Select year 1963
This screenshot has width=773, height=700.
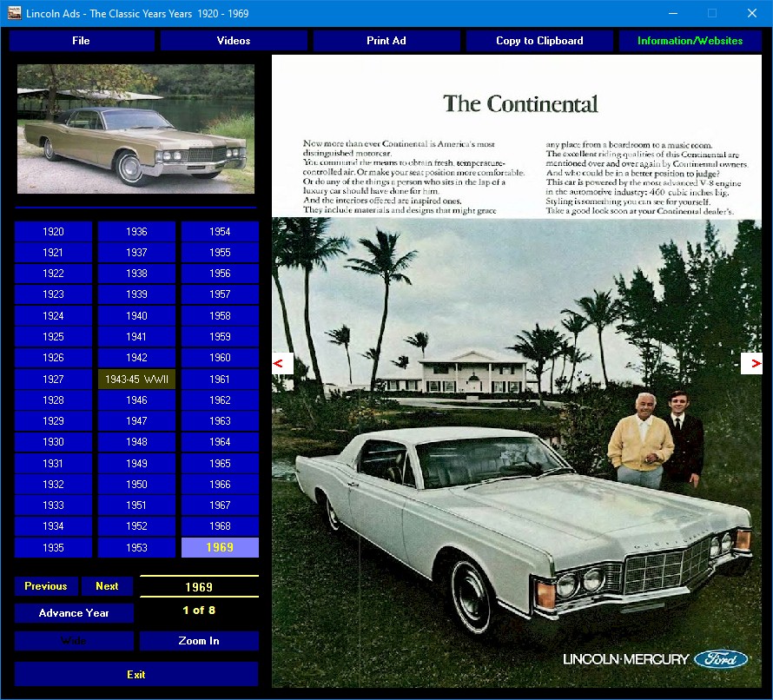pos(220,421)
